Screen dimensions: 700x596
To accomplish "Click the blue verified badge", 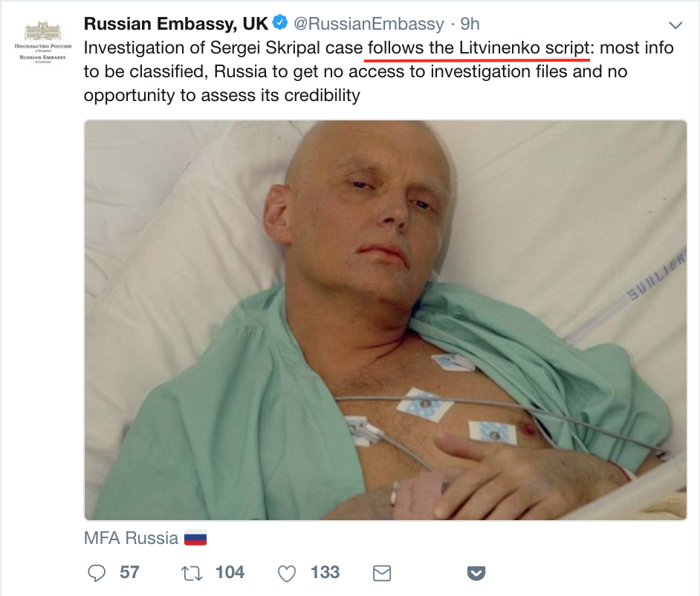I will click(280, 24).
